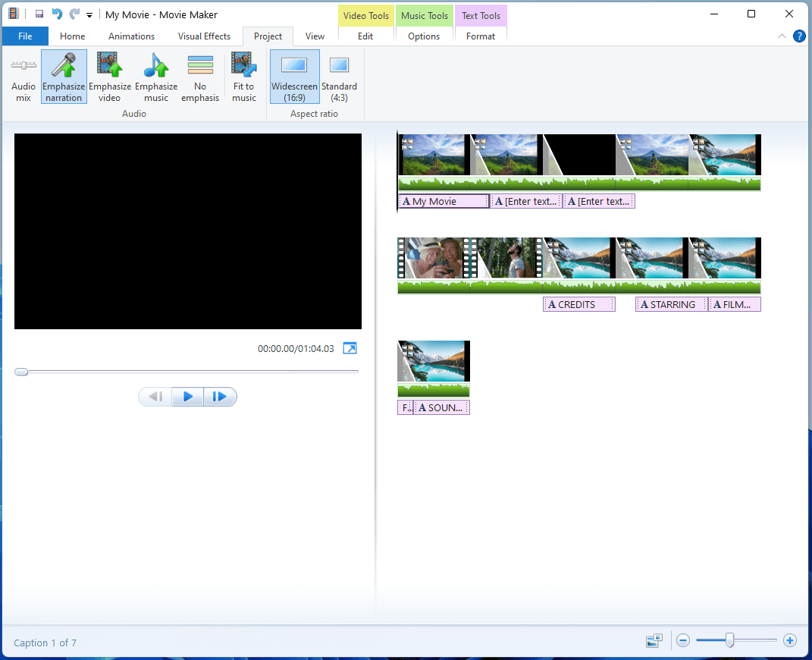The width and height of the screenshot is (812, 660).
Task: Select last lake clip above SOUN... caption
Action: [434, 361]
